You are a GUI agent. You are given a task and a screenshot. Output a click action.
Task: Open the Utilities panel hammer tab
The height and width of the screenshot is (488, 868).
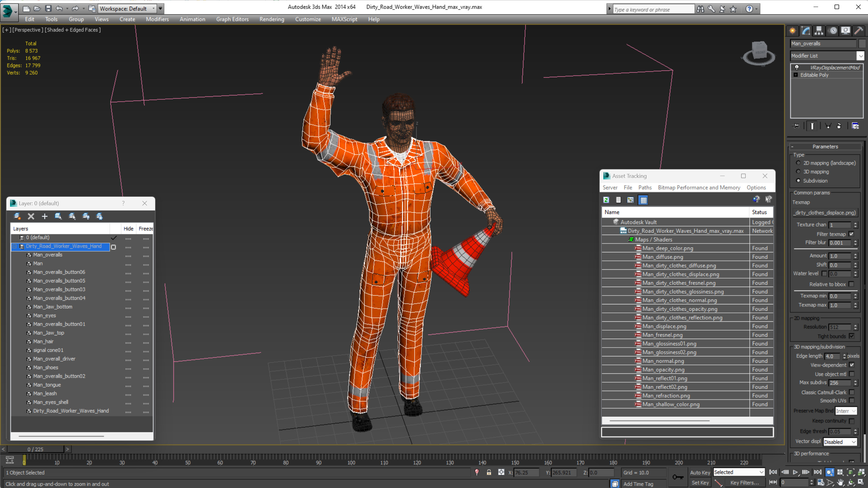(859, 31)
